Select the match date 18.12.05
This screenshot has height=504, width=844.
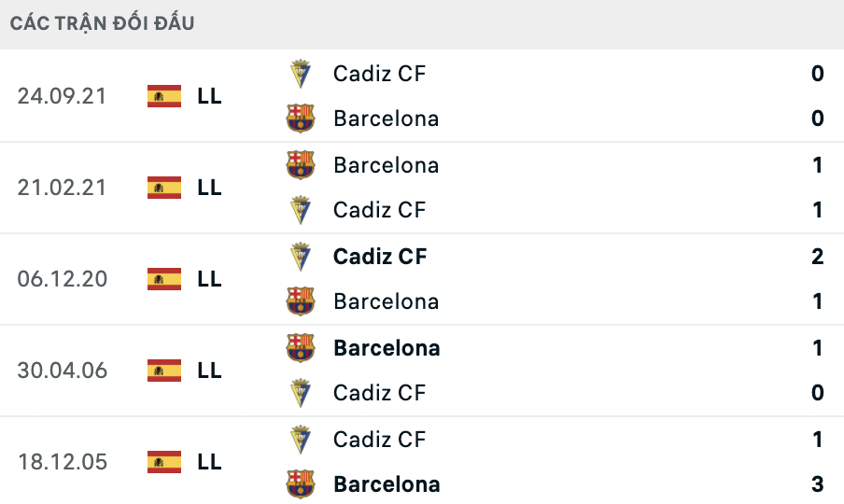click(x=62, y=462)
